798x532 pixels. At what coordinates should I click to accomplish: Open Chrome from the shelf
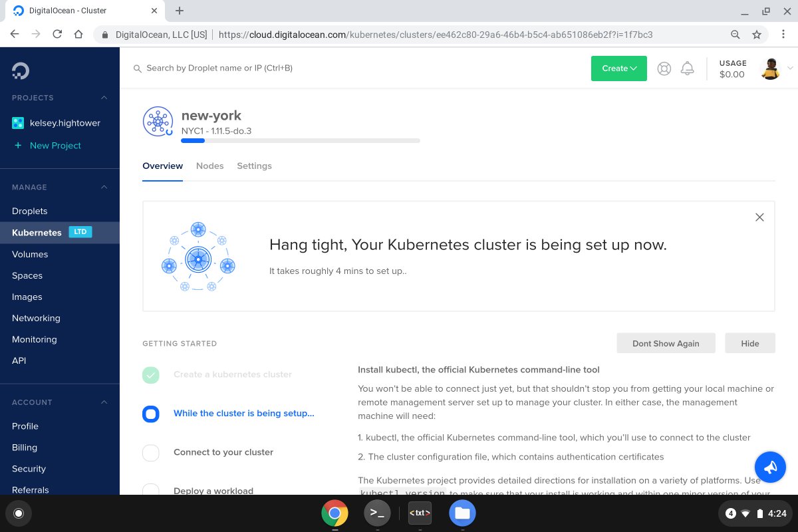tap(334, 513)
